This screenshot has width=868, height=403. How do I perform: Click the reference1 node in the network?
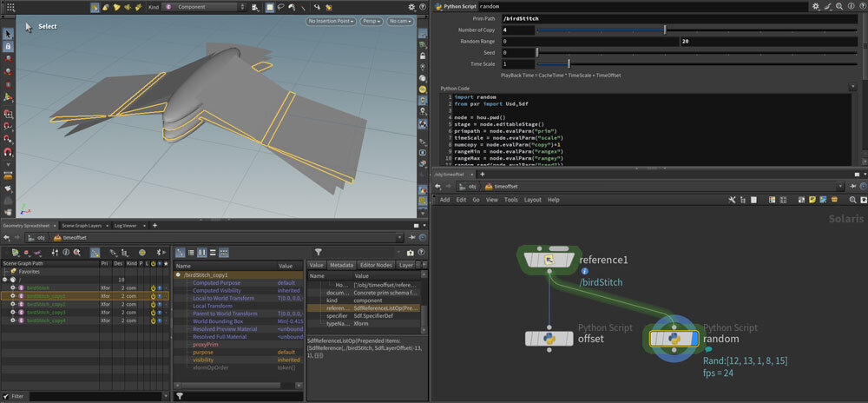(x=549, y=259)
